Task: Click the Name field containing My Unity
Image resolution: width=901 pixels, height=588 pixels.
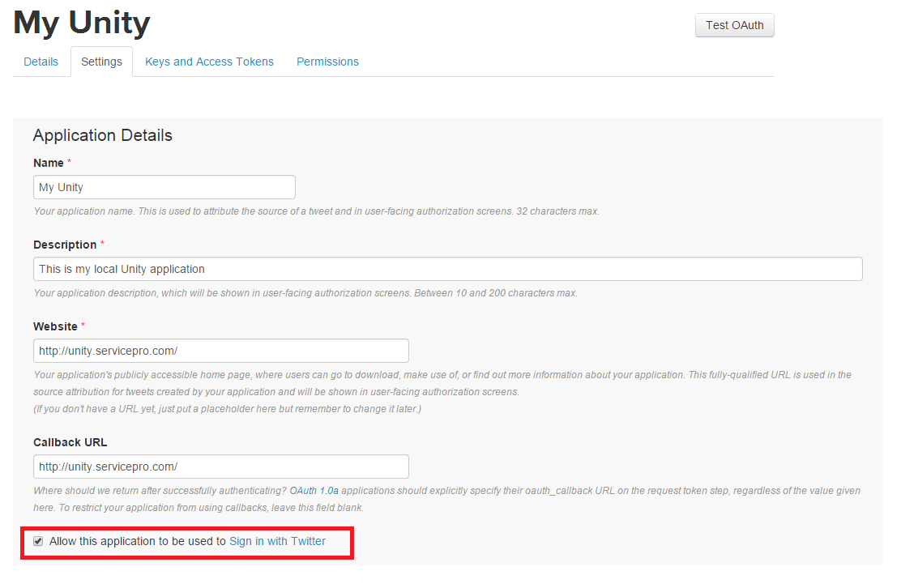Action: click(164, 187)
